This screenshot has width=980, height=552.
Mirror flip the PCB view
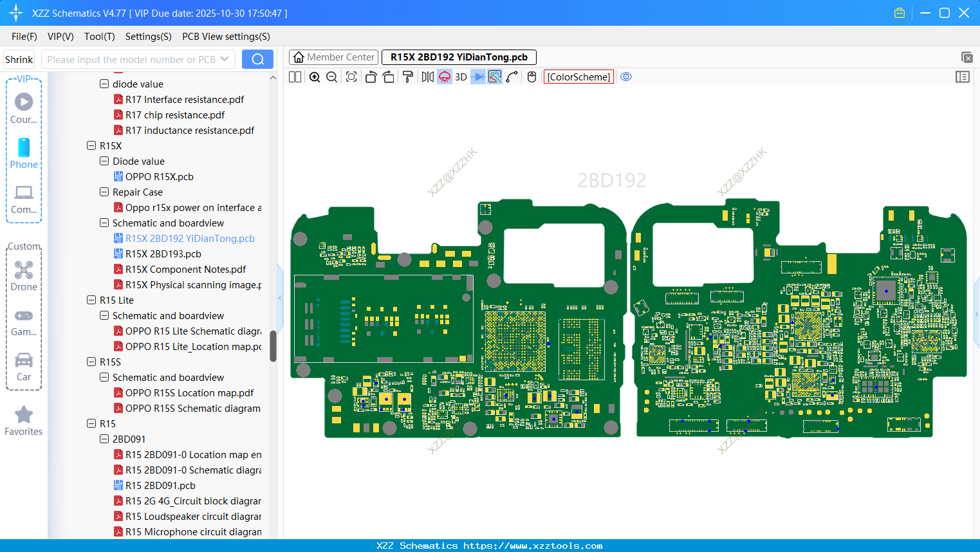pos(427,77)
